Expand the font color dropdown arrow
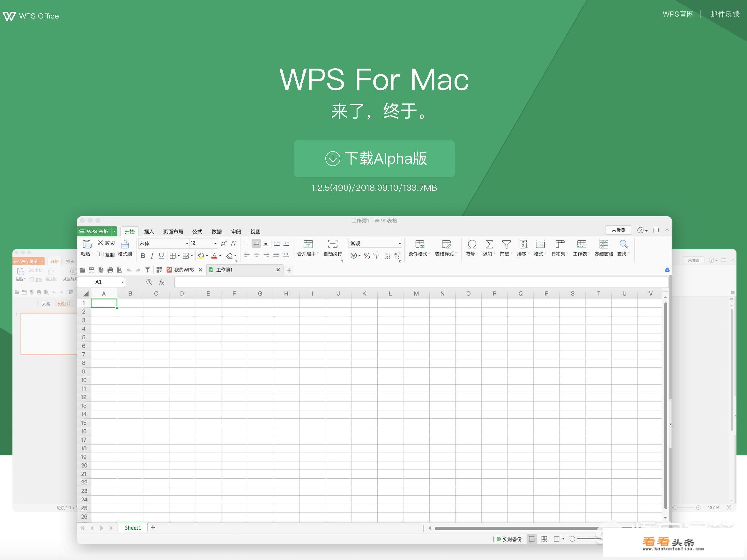Viewport: 747px width, 560px height. coord(220,256)
